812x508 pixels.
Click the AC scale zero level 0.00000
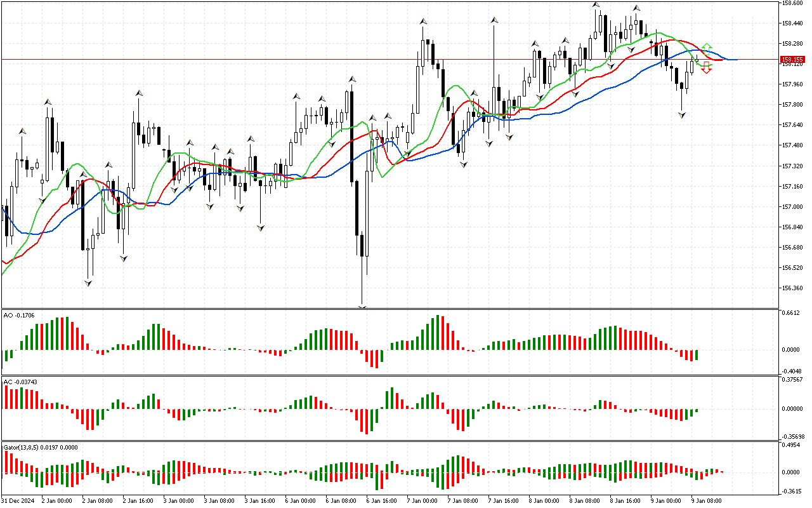pyautogui.click(x=792, y=409)
